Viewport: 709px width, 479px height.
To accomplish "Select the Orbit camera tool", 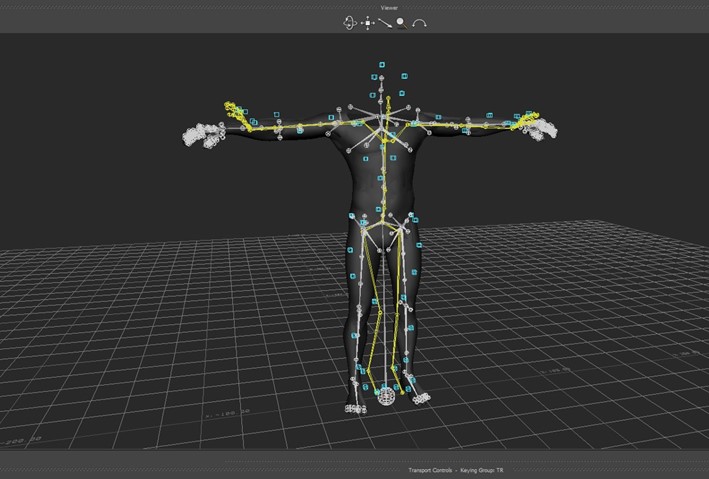I will tap(351, 22).
